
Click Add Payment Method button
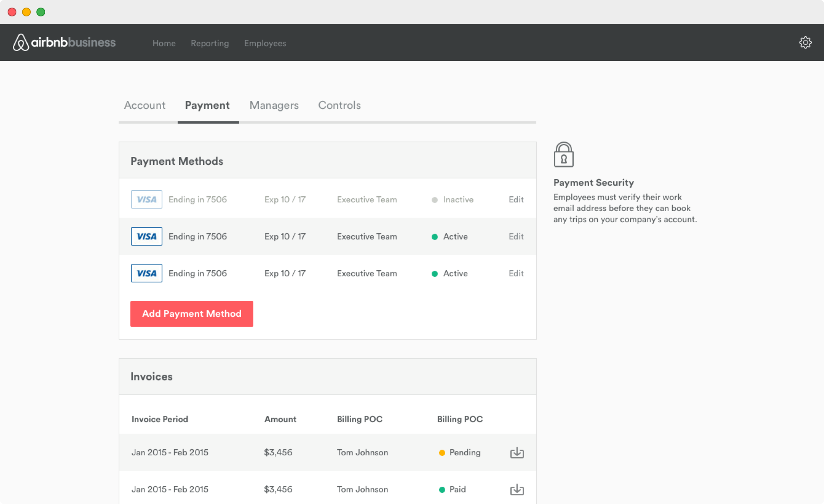tap(192, 314)
